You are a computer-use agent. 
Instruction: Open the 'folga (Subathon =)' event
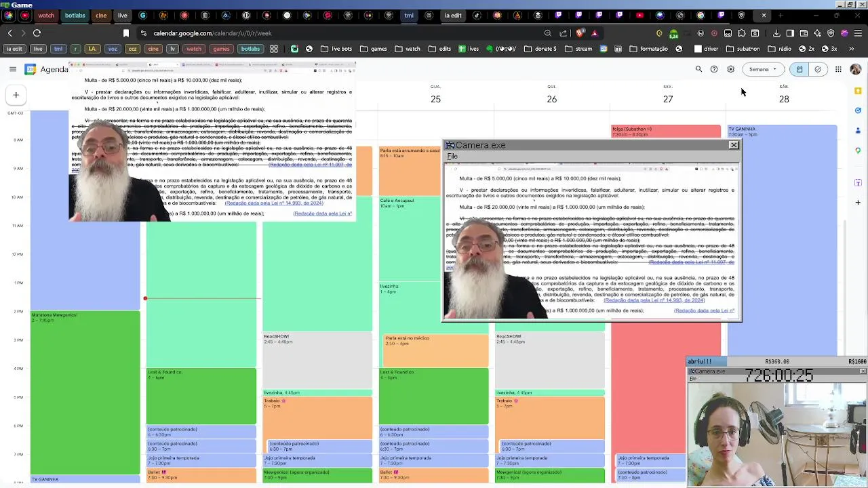click(666, 131)
